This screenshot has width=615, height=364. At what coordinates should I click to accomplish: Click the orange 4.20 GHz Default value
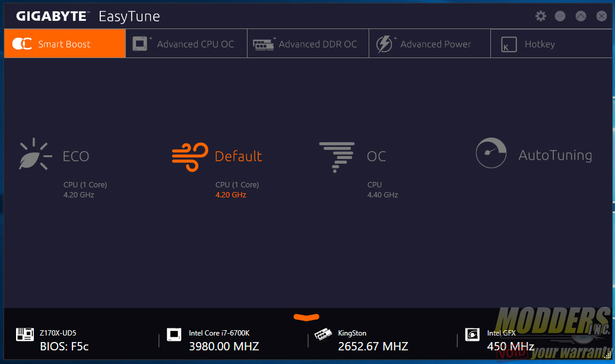coord(230,194)
